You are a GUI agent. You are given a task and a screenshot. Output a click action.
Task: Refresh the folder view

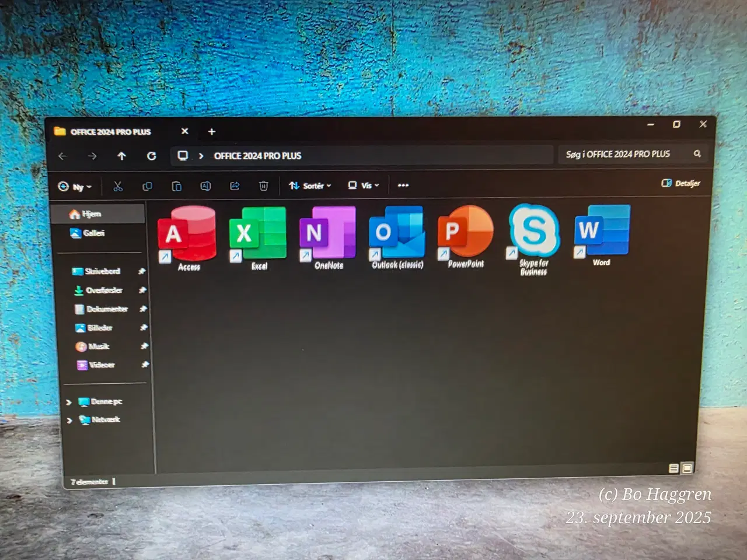pos(152,156)
